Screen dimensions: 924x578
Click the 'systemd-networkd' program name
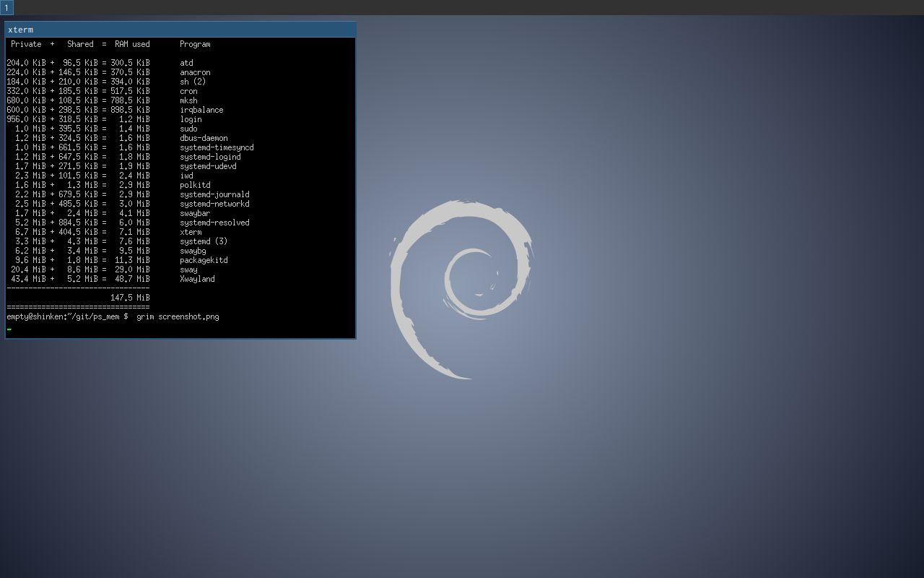pos(214,204)
